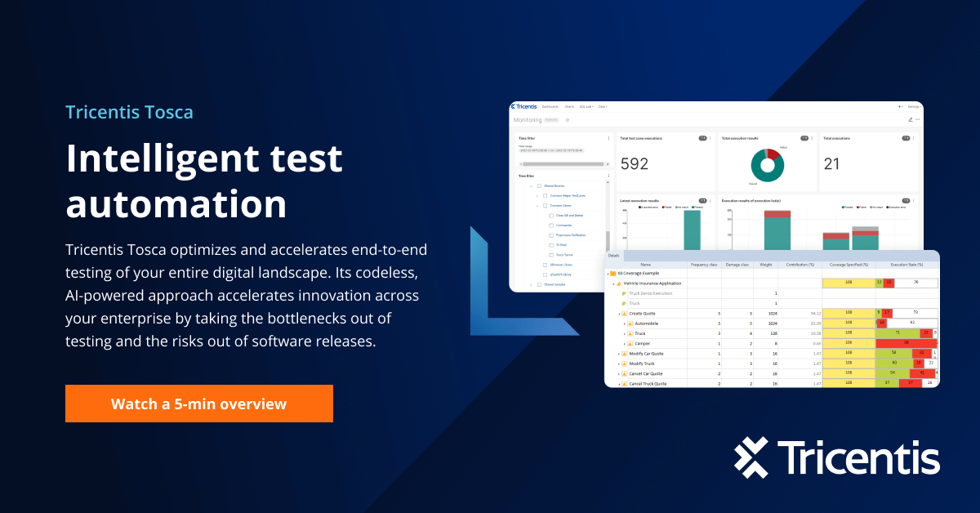The image size is (980, 513).
Task: Select Dashboards in the top menu bar
Action: coord(550,106)
